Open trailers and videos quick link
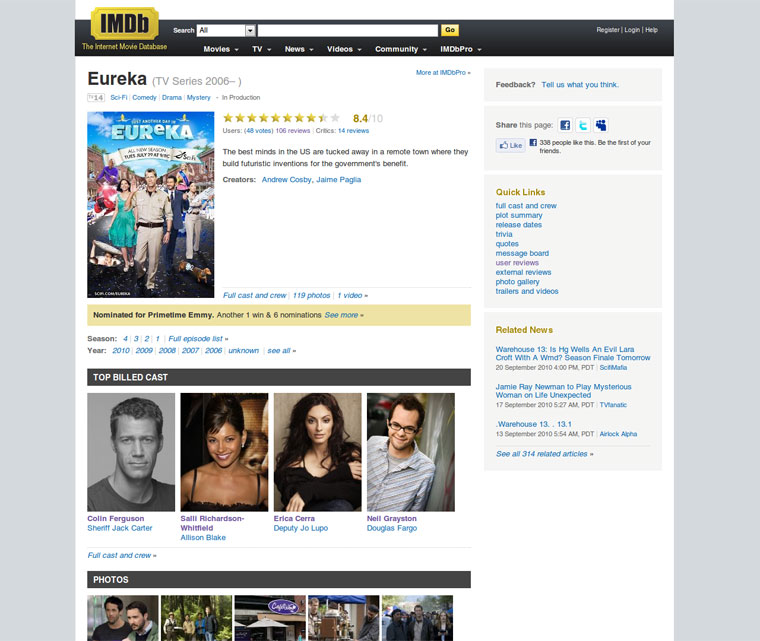This screenshot has height=641, width=760. (527, 291)
